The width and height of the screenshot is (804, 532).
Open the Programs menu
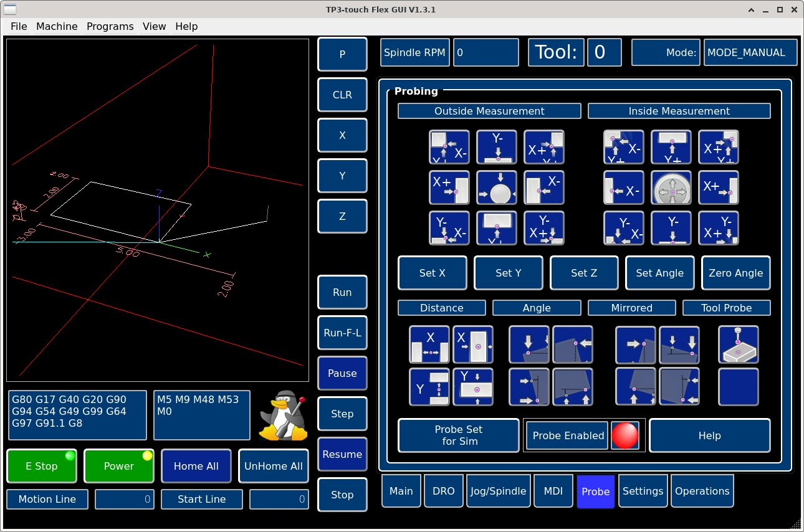pos(110,26)
